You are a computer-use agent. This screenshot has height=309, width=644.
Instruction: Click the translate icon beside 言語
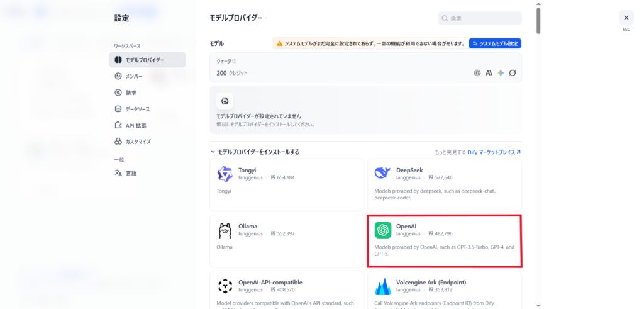point(118,173)
